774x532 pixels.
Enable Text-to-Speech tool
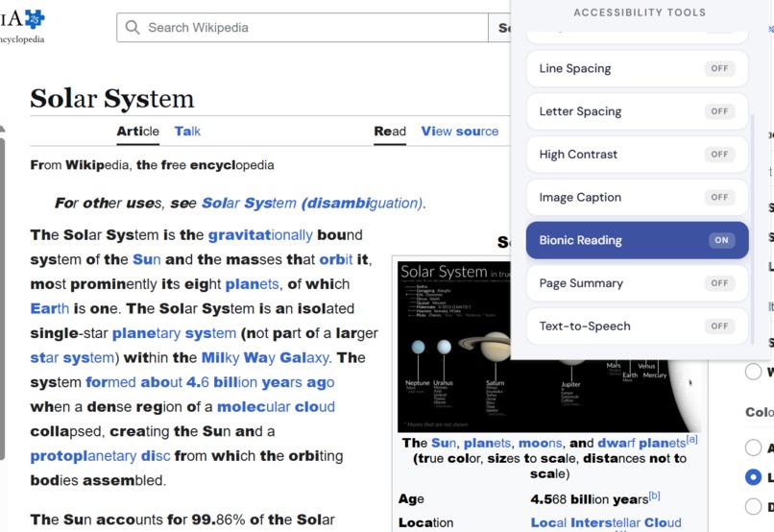pyautogui.click(x=637, y=326)
